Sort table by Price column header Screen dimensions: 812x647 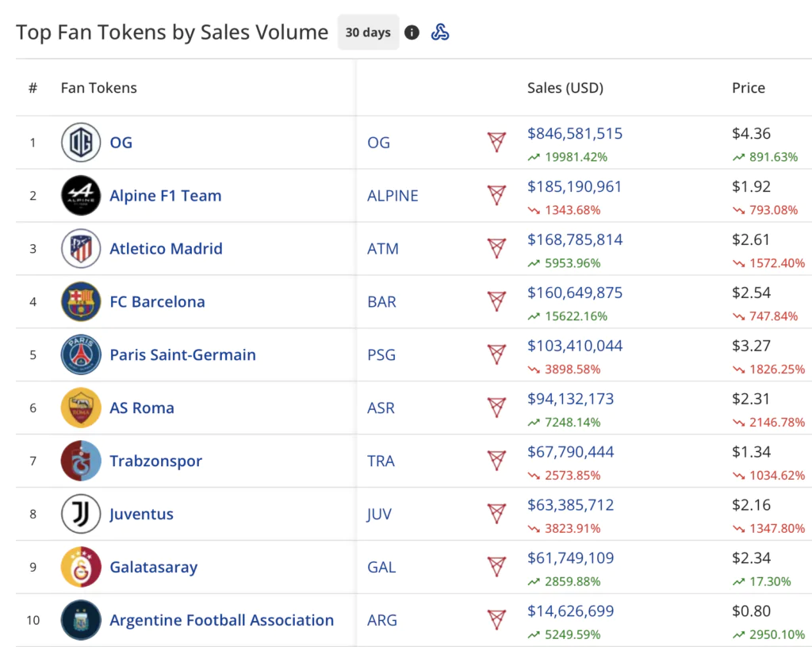tap(748, 88)
